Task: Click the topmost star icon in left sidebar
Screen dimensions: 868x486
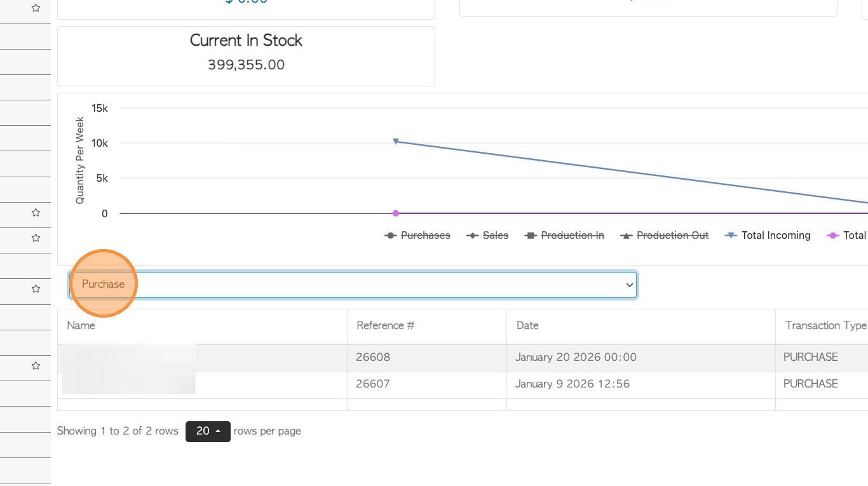Action: pyautogui.click(x=36, y=8)
